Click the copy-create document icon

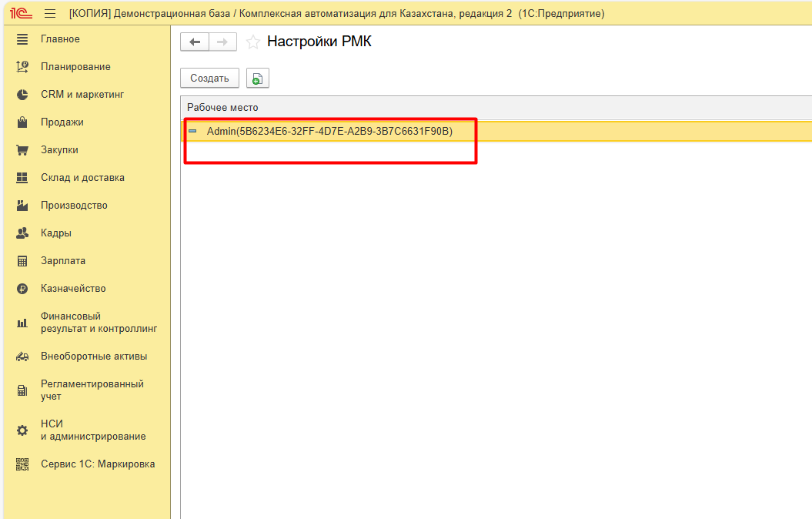257,79
